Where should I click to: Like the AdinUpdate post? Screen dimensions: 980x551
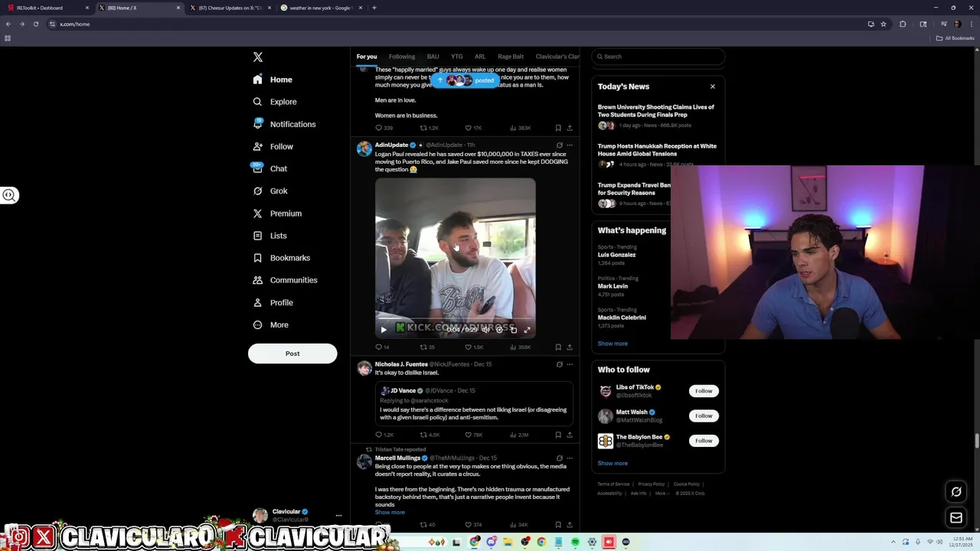475,347
